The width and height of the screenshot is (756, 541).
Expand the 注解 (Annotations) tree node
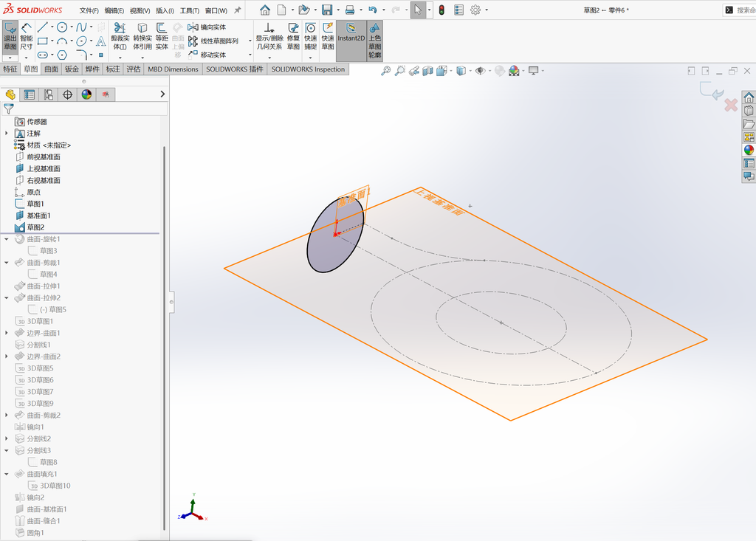tap(6, 133)
